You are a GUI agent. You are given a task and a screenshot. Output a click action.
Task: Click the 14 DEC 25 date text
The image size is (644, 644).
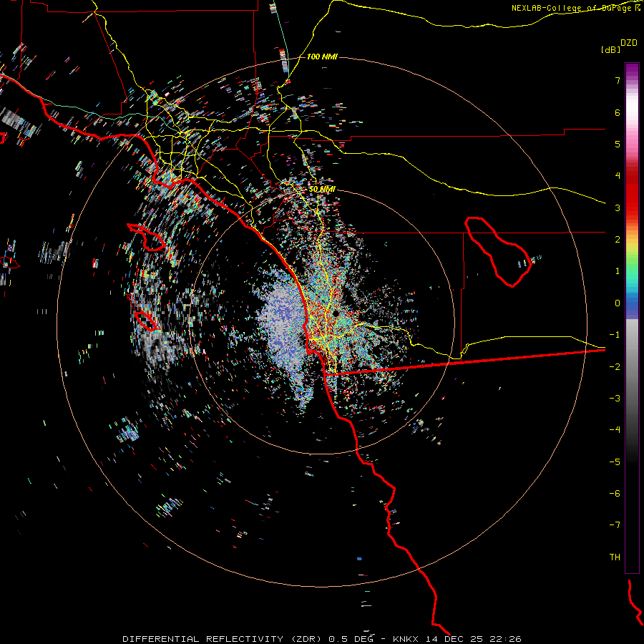pos(455,639)
